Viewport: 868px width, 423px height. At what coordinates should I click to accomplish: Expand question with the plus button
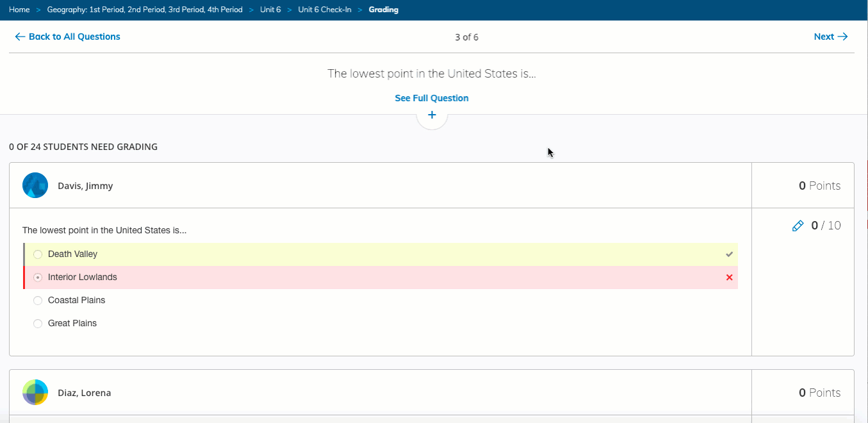tap(432, 115)
